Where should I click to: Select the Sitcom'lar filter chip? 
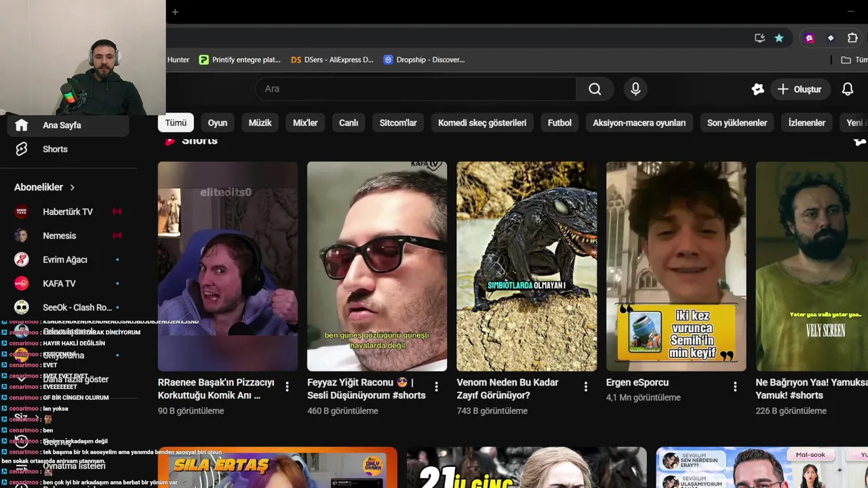point(398,123)
